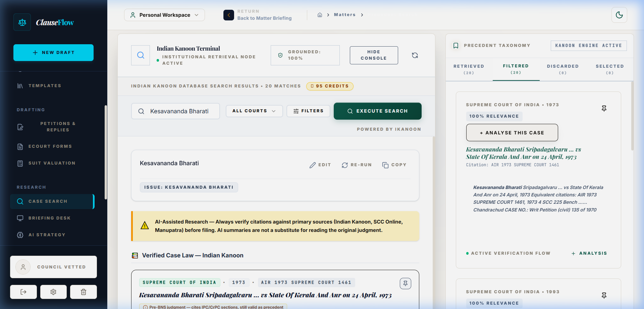The height and width of the screenshot is (309, 644).
Task: Click the Pre-BNS judgment notice chip
Action: click(213, 307)
